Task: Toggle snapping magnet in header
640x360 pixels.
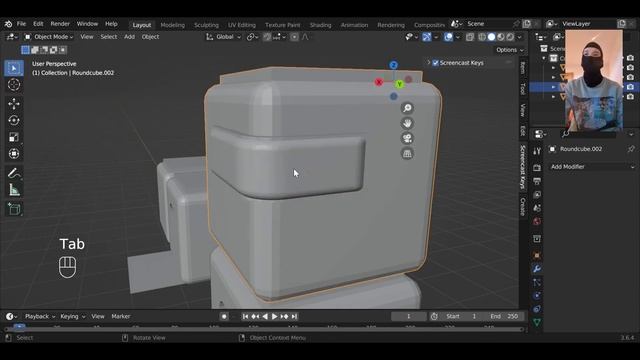Action: (267, 37)
